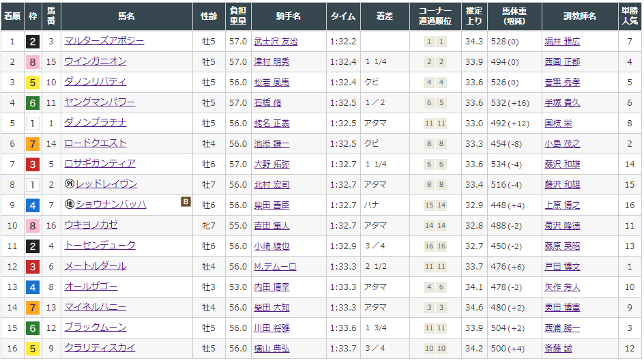This screenshot has height=361, width=644.
Task: Open horse マルターズアポジー link
Action: tap(104, 41)
